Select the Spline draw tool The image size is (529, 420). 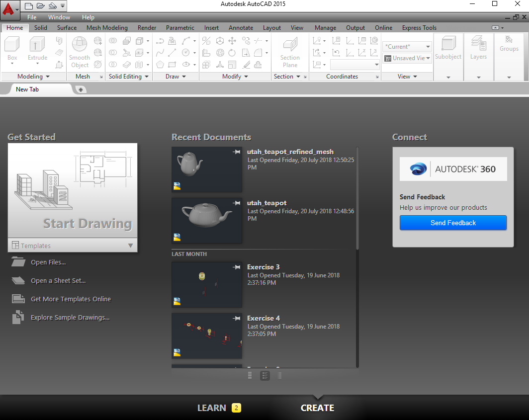[x=160, y=53]
